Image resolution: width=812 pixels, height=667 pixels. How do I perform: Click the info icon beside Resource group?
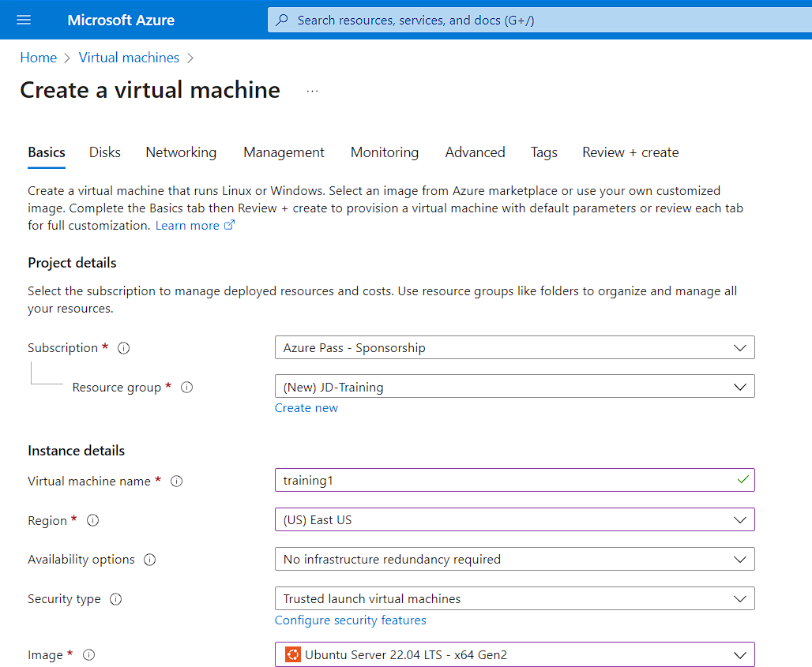[x=186, y=387]
